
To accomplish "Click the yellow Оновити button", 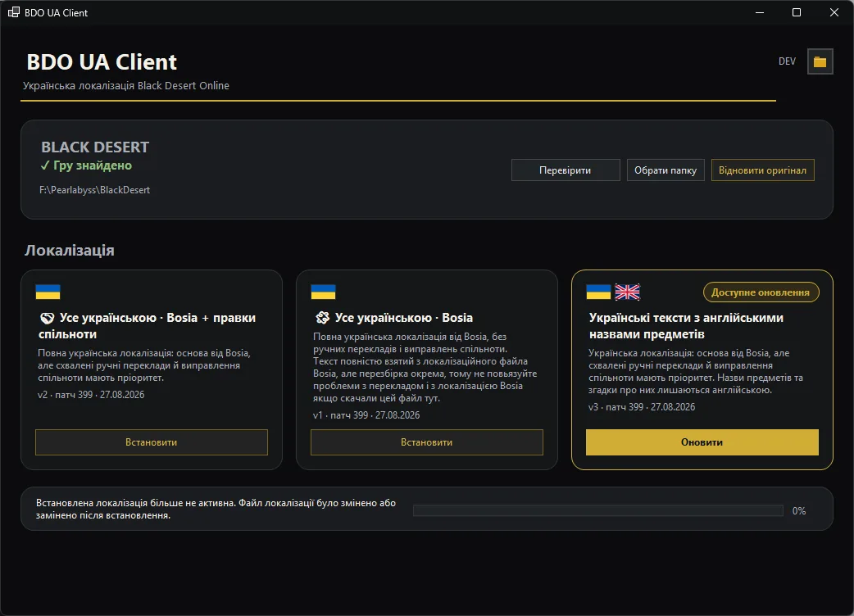I will pyautogui.click(x=702, y=442).
